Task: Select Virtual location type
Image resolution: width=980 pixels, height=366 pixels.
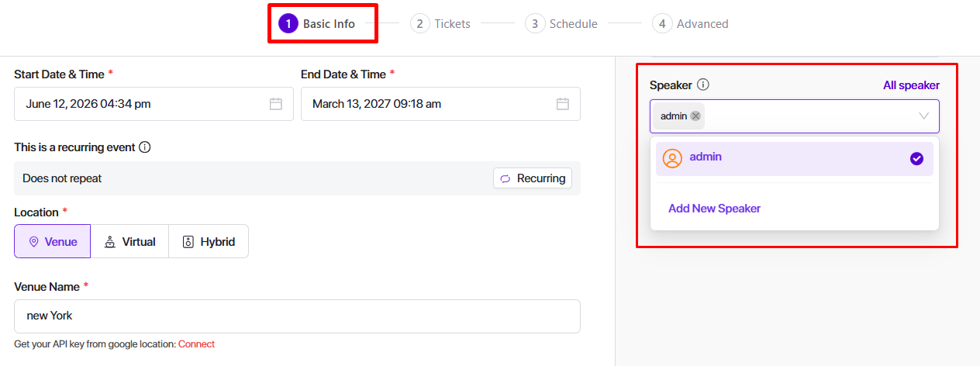Action: (129, 242)
